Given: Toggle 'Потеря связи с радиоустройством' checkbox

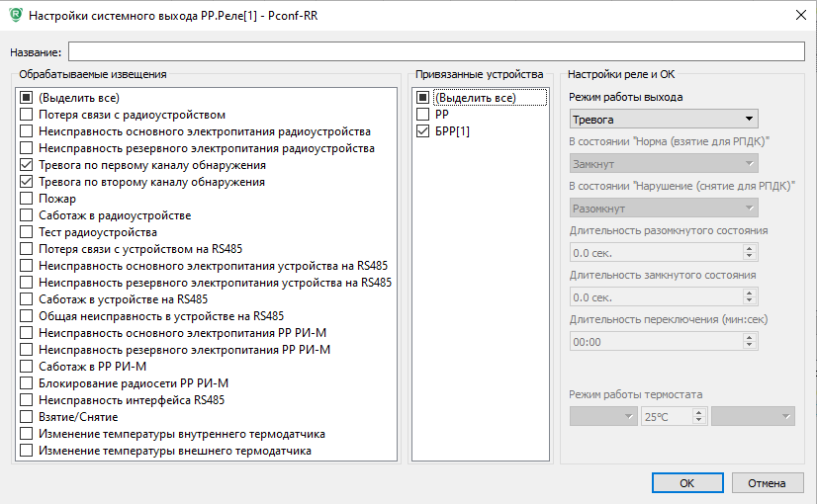Looking at the screenshot, I should (26, 115).
